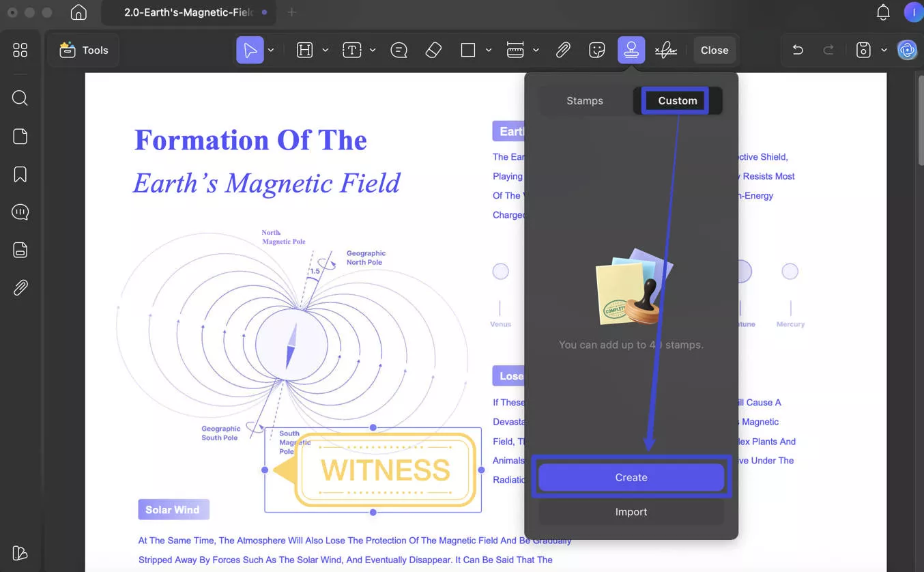Image resolution: width=924 pixels, height=572 pixels.
Task: Select the eraser tool
Action: coord(433,49)
